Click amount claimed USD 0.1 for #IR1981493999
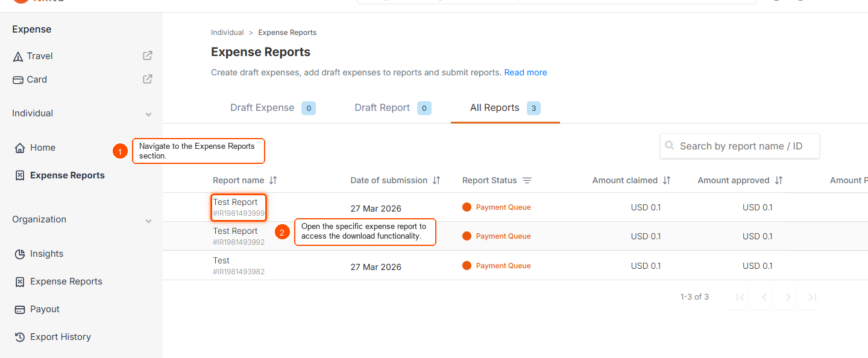This screenshot has height=358, width=868. [x=646, y=207]
